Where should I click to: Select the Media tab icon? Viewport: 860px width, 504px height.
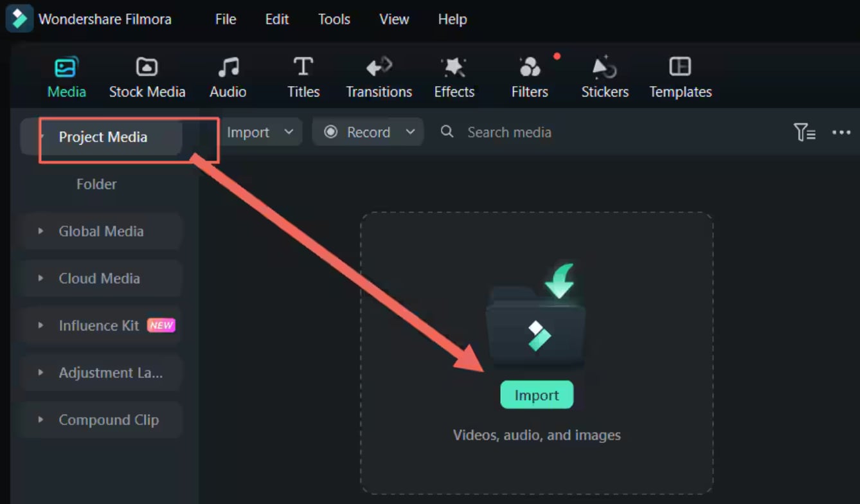click(x=66, y=67)
